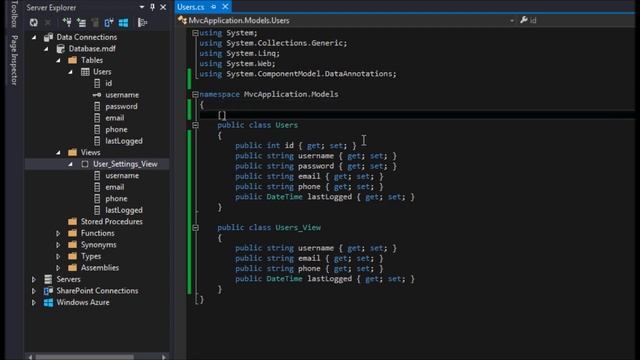Collapse the Users table node arrow
The height and width of the screenshot is (360, 640).
click(x=71, y=72)
